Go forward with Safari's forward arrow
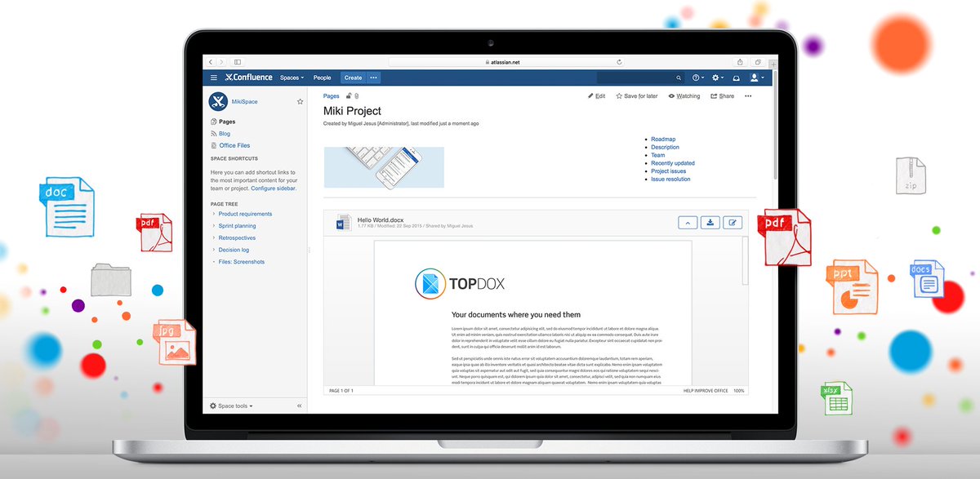Image resolution: width=980 pixels, height=479 pixels. [220, 61]
